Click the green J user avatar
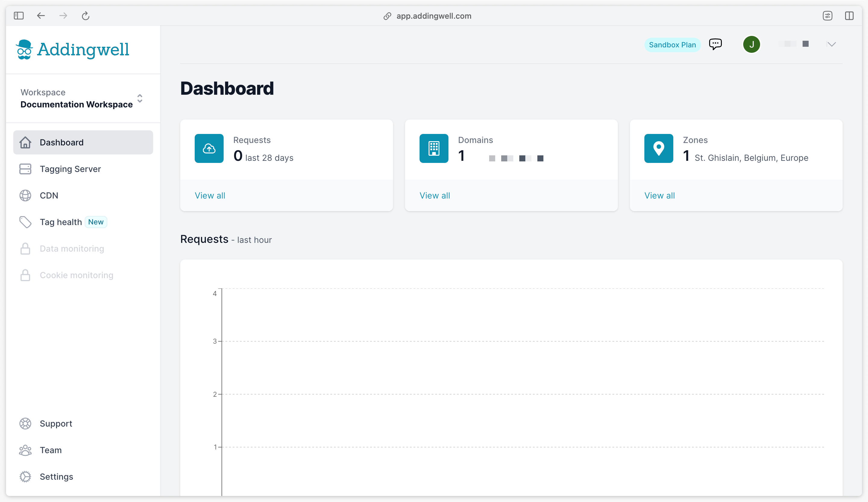868x502 pixels. point(752,44)
